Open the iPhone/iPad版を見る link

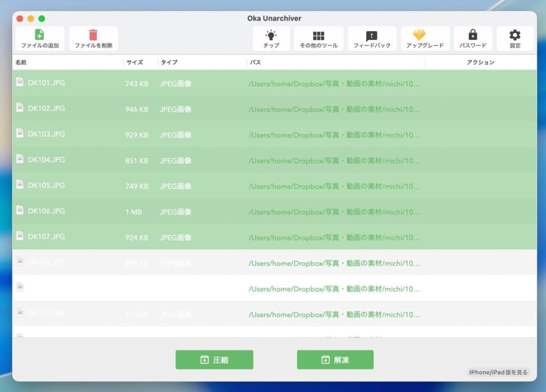tap(498, 372)
